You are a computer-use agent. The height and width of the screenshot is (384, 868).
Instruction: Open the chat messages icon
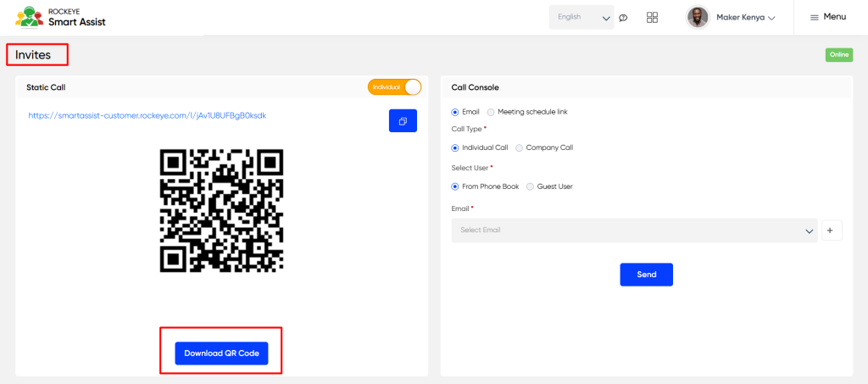point(623,18)
